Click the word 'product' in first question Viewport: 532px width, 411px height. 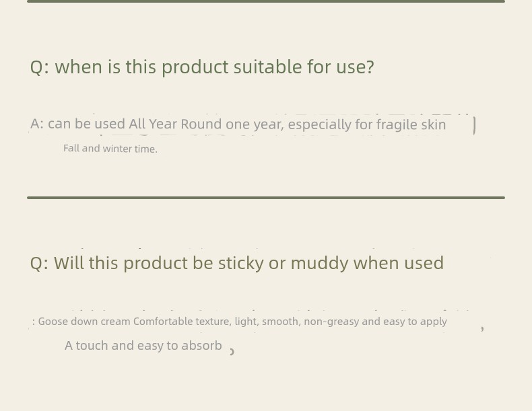click(195, 67)
